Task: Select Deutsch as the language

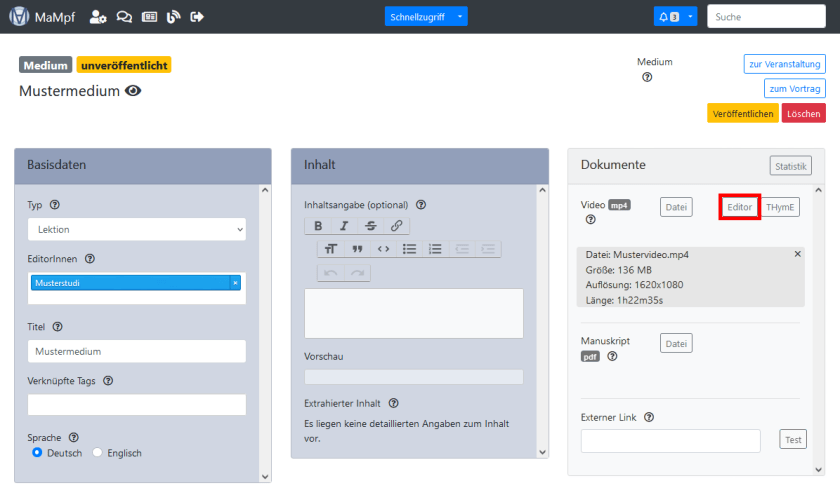Action: 37,453
